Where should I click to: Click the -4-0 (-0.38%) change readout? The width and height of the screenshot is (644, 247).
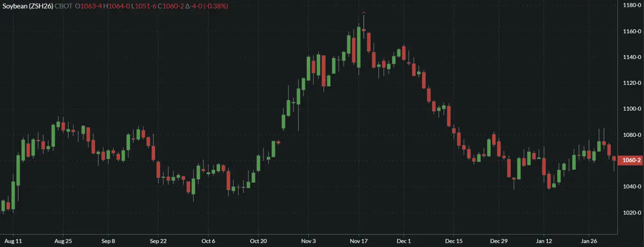[207, 6]
